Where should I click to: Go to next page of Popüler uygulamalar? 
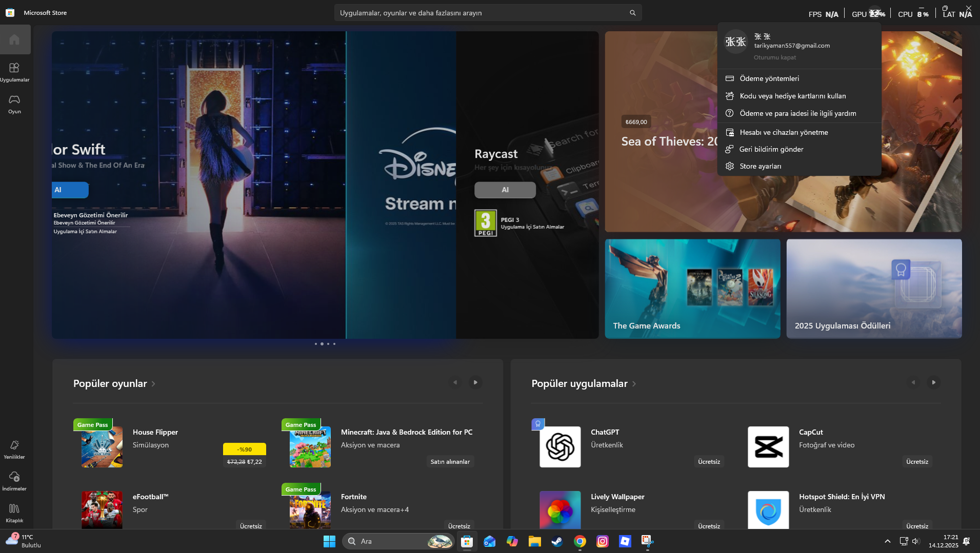coord(934,382)
